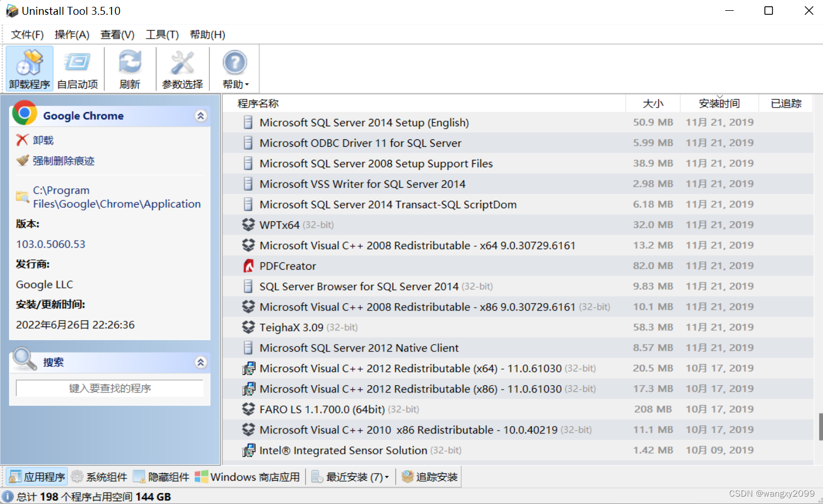Click the Google LLC publisher text
This screenshot has width=823, height=504.
(44, 284)
